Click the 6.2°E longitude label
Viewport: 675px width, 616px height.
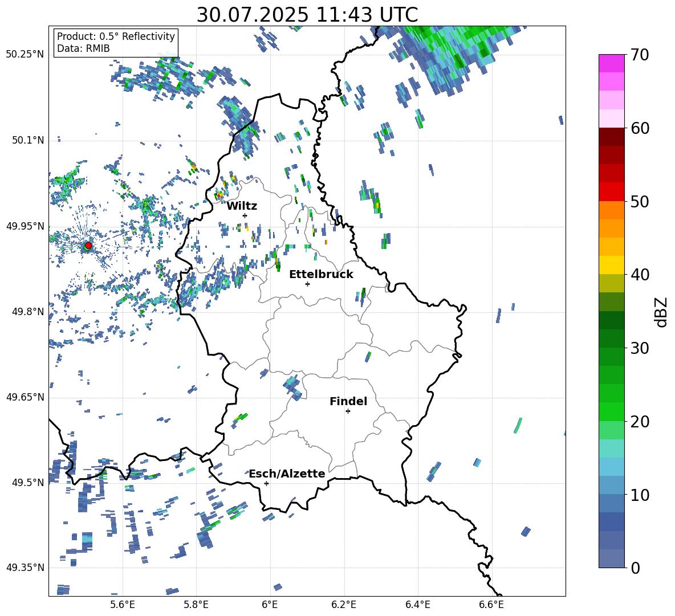point(344,605)
